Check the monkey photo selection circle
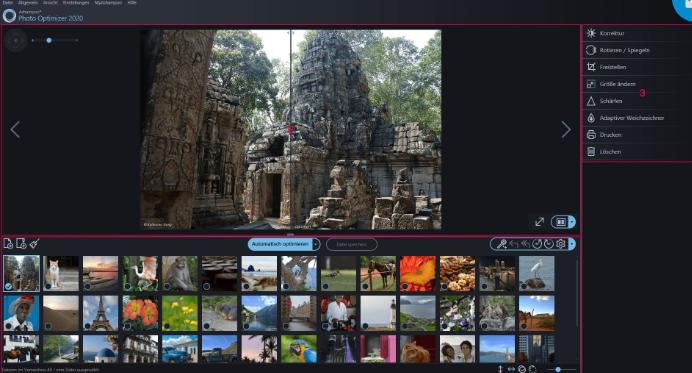The width and height of the screenshot is (692, 373). click(x=167, y=286)
